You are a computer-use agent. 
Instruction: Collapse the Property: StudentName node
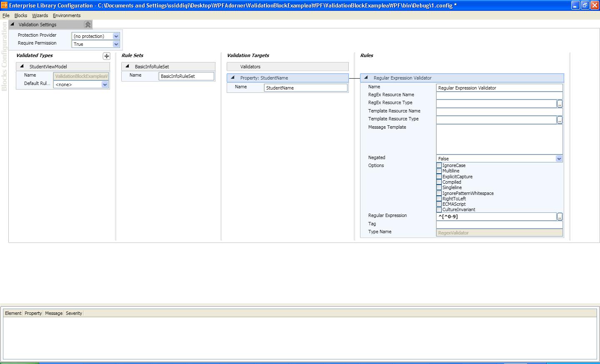click(x=232, y=78)
